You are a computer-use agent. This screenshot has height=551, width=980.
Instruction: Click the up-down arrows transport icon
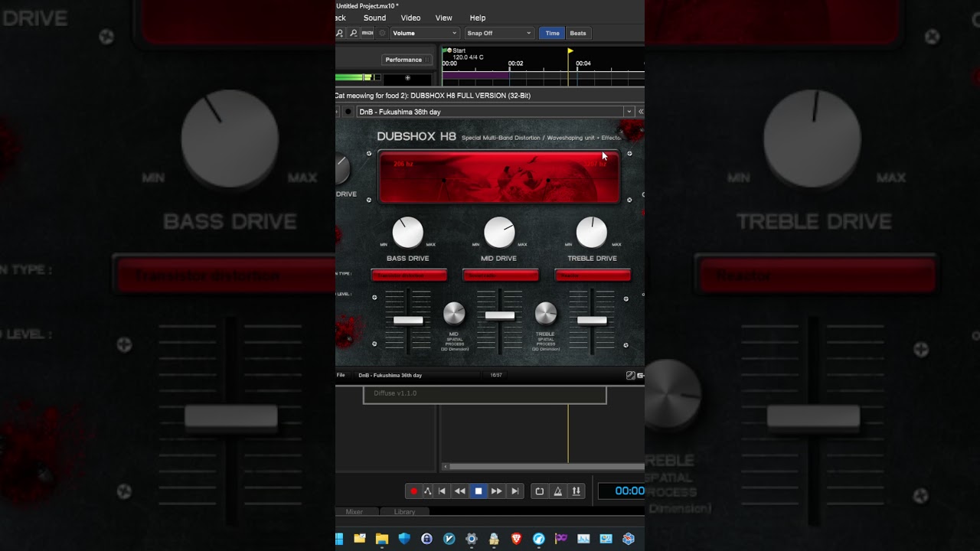[577, 491]
